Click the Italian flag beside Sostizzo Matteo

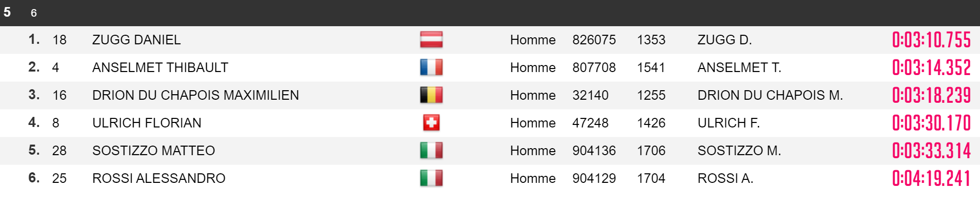coord(431,151)
